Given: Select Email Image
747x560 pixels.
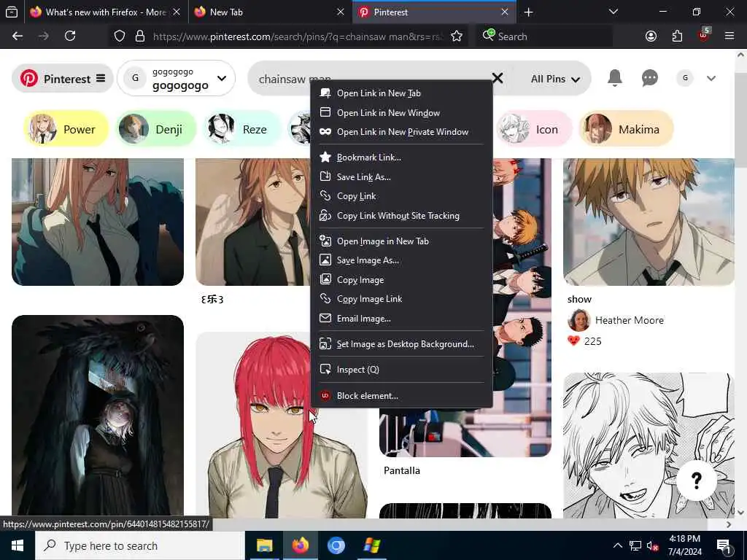Looking at the screenshot, I should coord(401,319).
